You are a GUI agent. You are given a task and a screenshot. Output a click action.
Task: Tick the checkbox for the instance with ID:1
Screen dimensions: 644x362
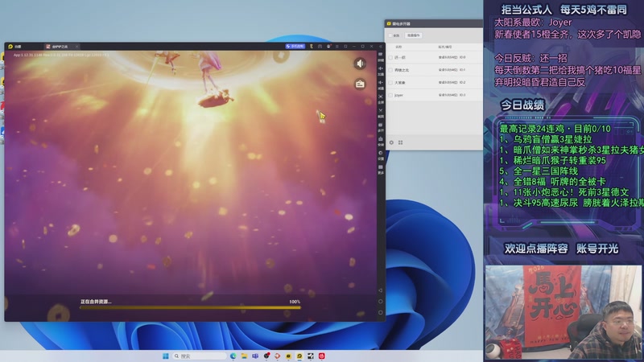click(390, 70)
